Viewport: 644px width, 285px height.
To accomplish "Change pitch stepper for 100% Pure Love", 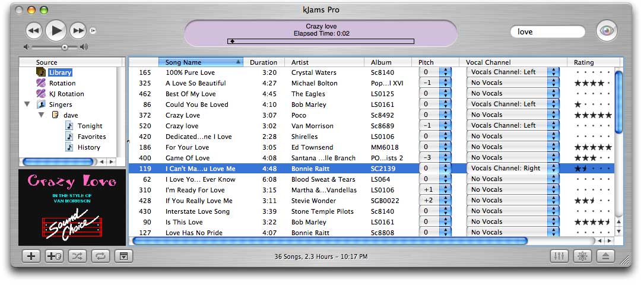I will [x=445, y=72].
